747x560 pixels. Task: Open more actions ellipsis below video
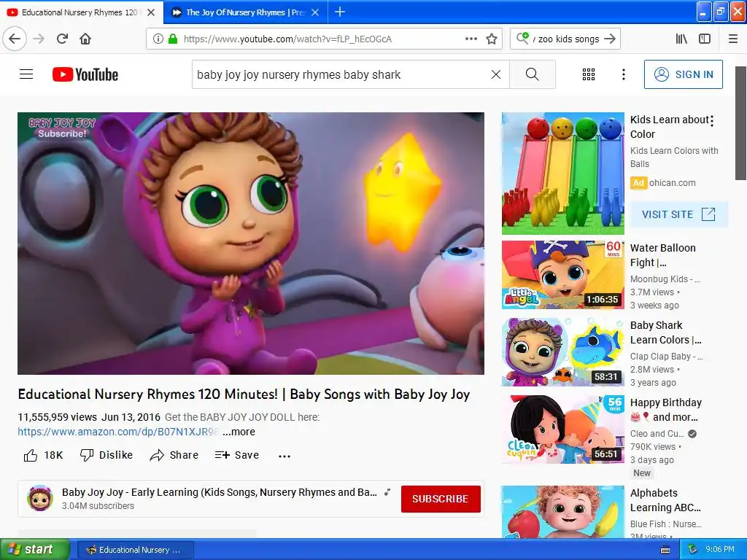click(x=285, y=456)
